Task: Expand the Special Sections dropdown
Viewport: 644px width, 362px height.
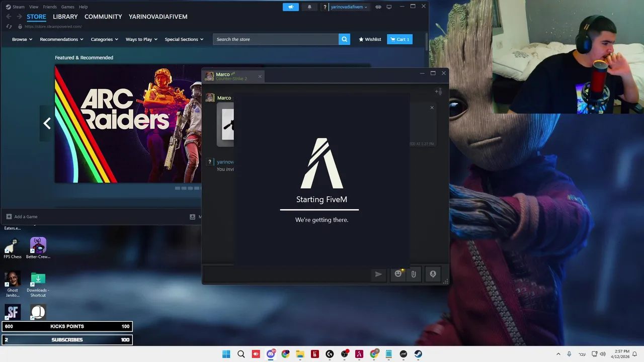Action: pyautogui.click(x=184, y=39)
